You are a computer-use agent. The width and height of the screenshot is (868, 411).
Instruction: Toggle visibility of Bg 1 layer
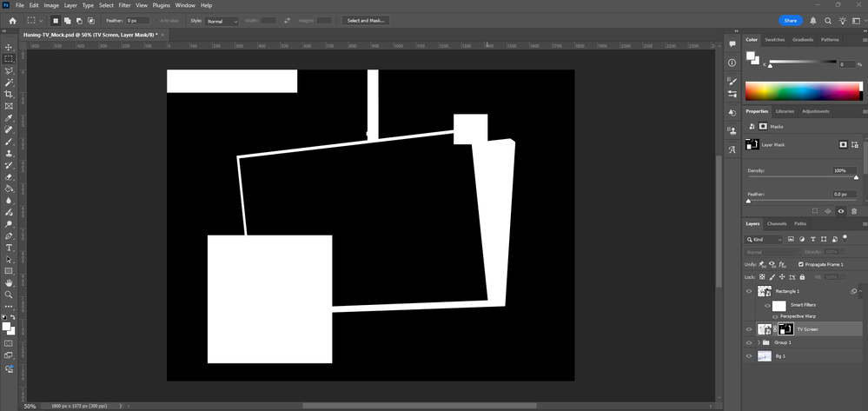point(749,356)
